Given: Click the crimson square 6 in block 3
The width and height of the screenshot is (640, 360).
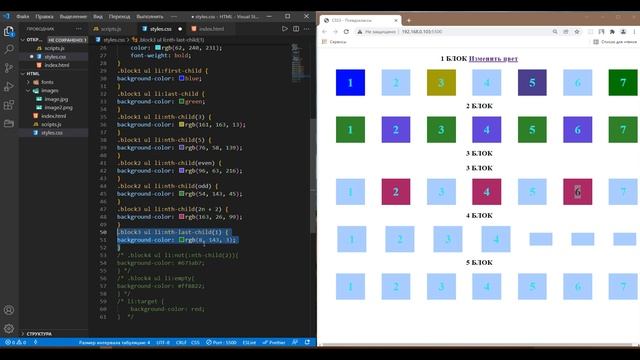Looking at the screenshot, I should pos(578,191).
